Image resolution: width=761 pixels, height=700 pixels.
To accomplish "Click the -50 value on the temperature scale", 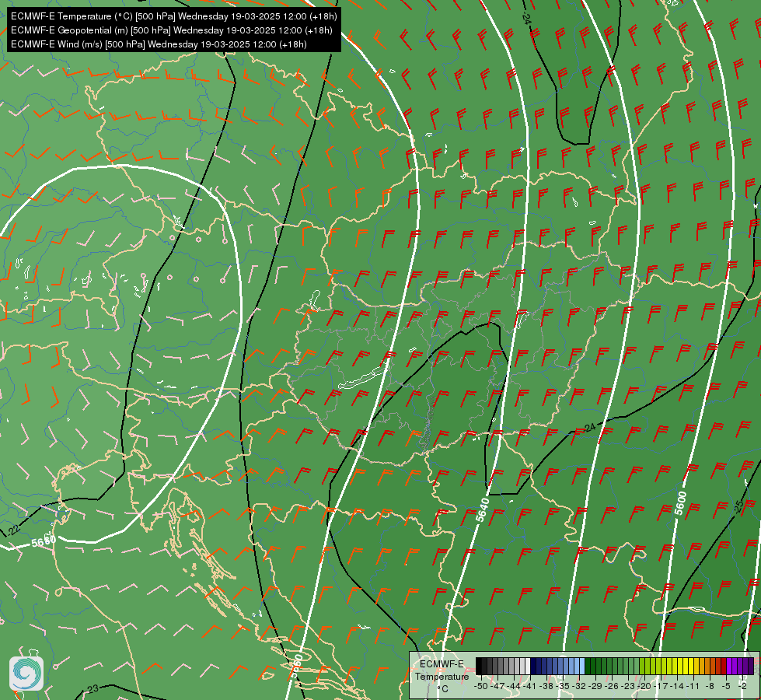I will point(480,686).
